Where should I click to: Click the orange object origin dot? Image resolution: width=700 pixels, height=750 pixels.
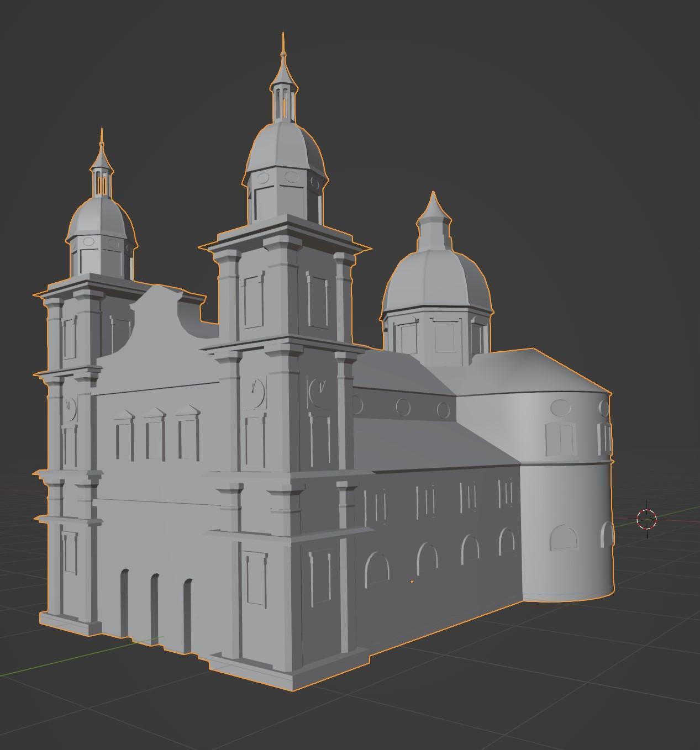412,582
